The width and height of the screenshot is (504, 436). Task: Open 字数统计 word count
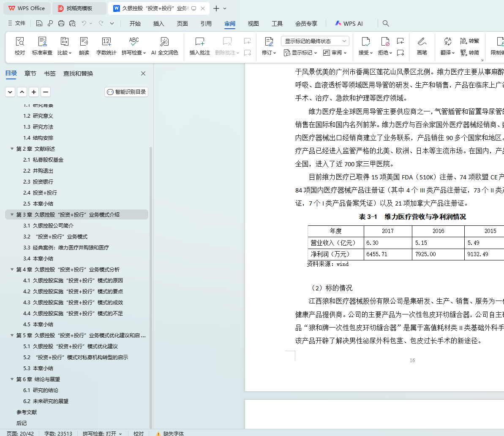pyautogui.click(x=106, y=46)
